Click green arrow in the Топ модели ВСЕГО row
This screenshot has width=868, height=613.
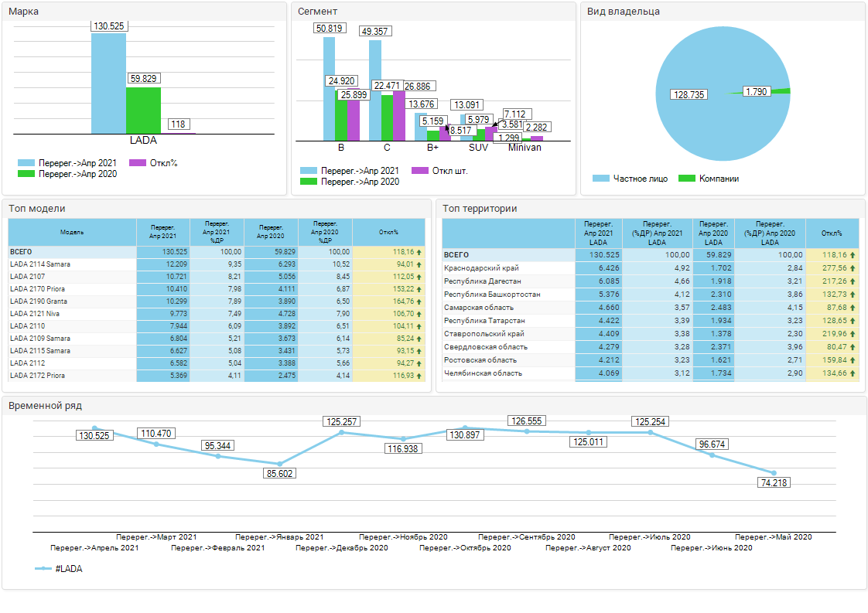coord(419,252)
